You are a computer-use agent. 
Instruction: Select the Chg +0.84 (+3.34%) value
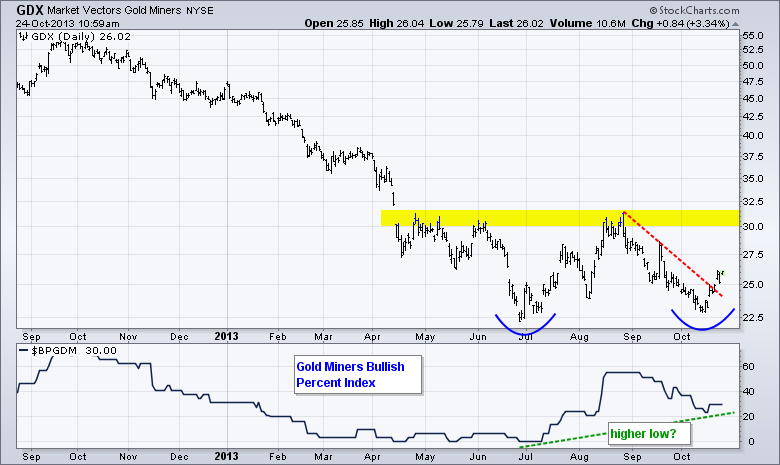pos(680,23)
